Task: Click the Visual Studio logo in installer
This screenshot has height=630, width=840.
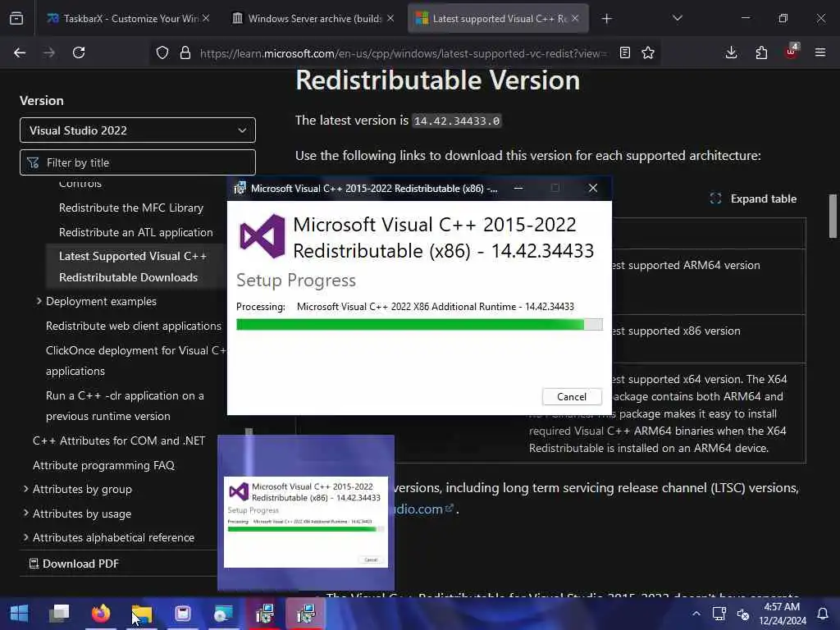Action: click(262, 236)
